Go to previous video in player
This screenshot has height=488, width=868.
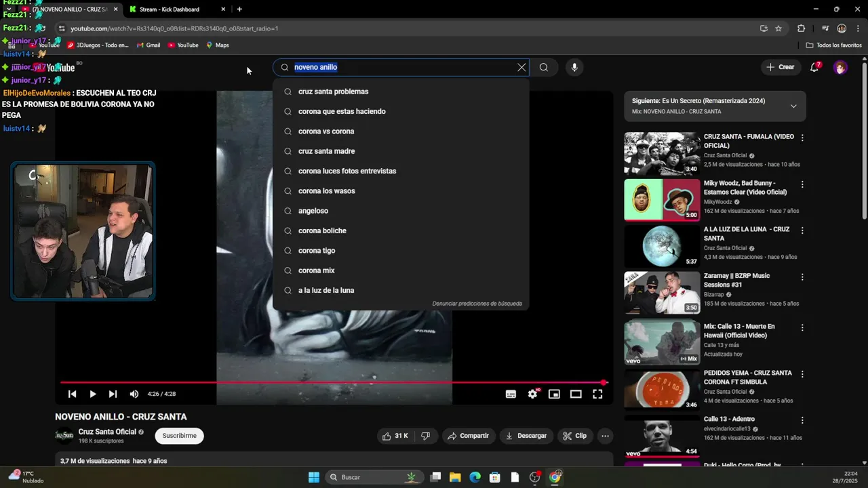pyautogui.click(x=72, y=394)
